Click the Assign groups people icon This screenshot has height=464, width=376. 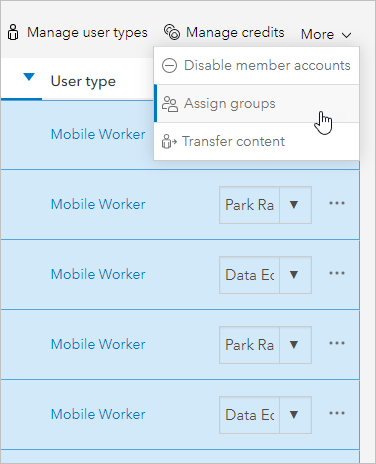[x=170, y=104]
